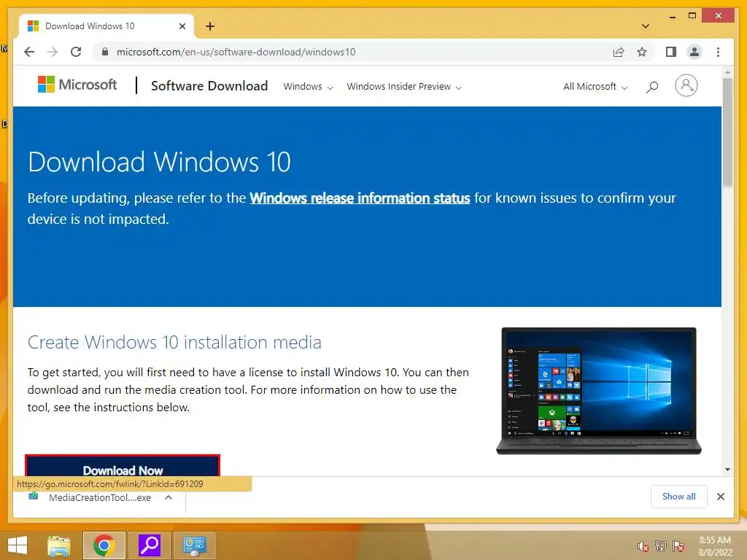Select the Download Windows 10 tab

click(x=106, y=26)
